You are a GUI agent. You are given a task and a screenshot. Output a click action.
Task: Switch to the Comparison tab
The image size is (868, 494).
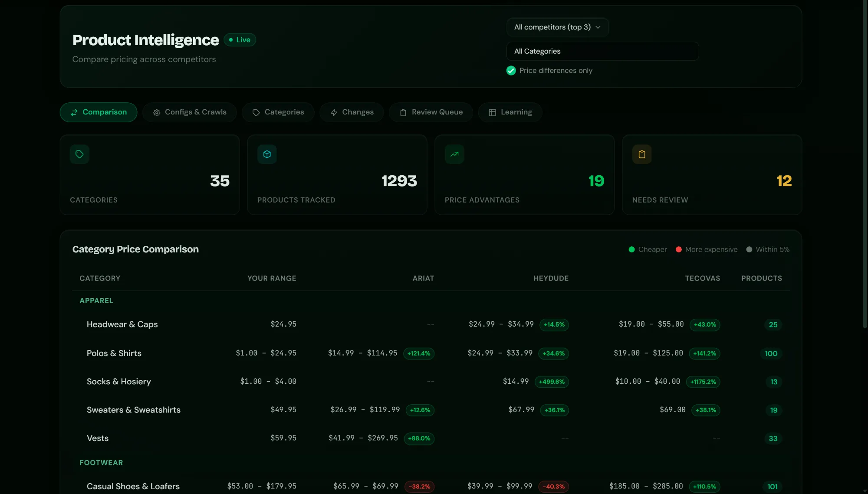(x=99, y=112)
